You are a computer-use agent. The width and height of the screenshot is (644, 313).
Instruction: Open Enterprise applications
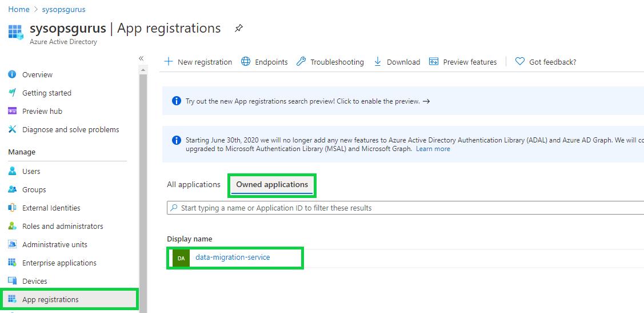tap(59, 263)
